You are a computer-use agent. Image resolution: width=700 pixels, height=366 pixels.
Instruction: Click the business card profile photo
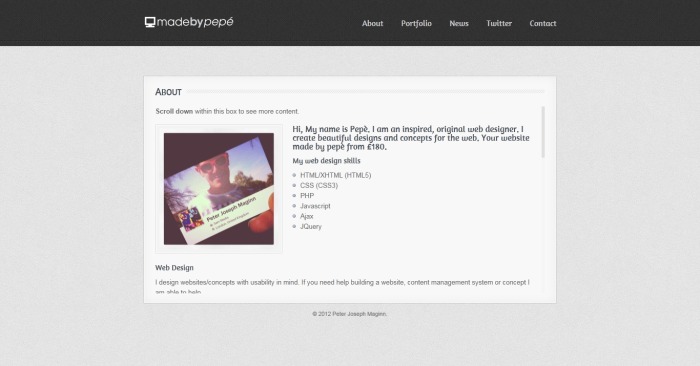tap(219, 189)
